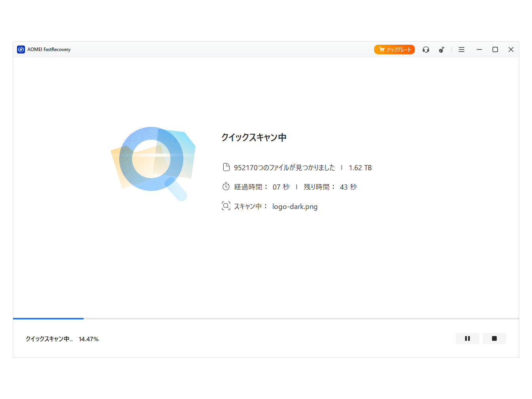Click the orange upgrade (アップグレード) button
Screen dimensions: 532x399
(394, 49)
